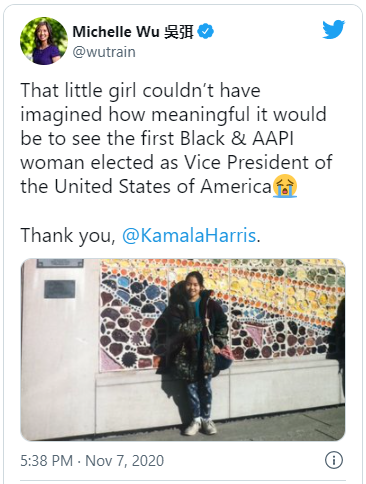Click the "United States of America" text

[x=163, y=186]
